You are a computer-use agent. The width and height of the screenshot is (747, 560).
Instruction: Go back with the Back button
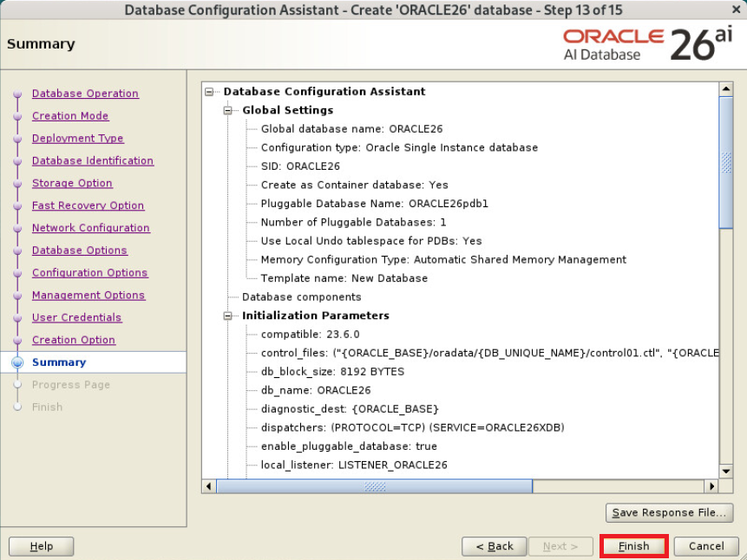tap(494, 546)
